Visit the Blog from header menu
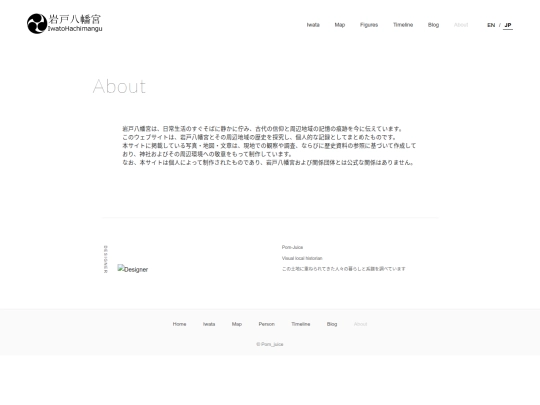 pyautogui.click(x=433, y=25)
